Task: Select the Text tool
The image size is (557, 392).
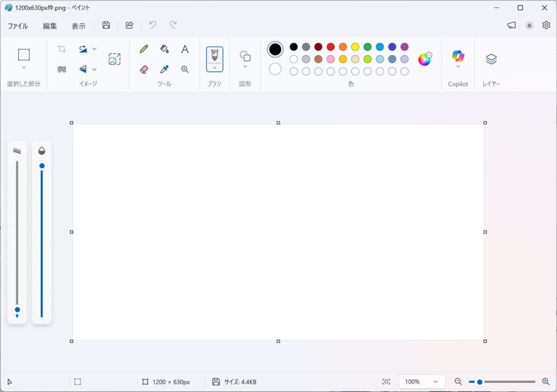Action: pyautogui.click(x=185, y=49)
